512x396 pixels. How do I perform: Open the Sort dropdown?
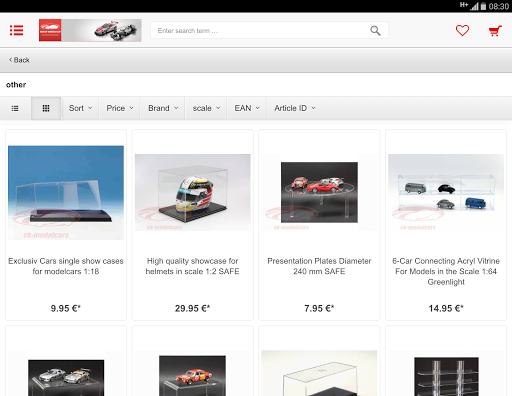(80, 108)
